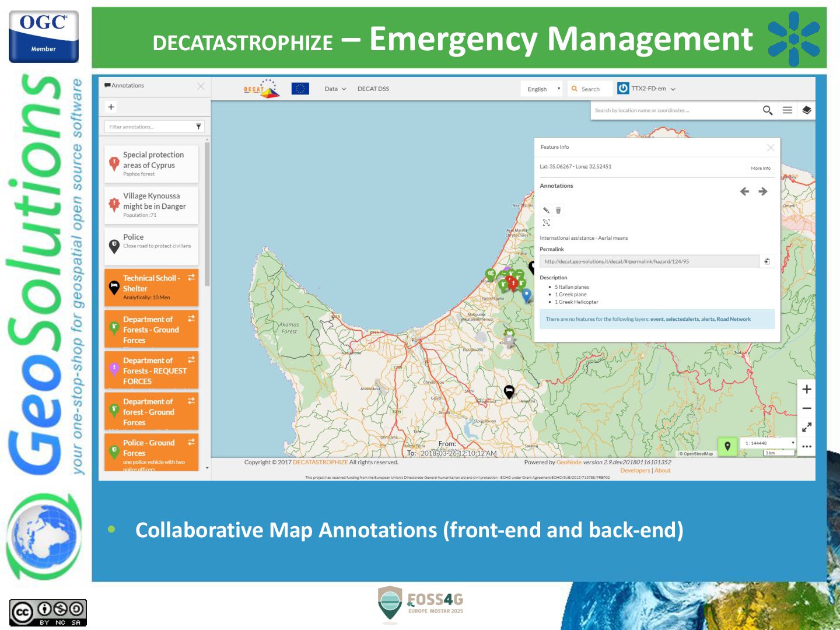
Task: Select Police Close road annotation card
Action: point(152,246)
